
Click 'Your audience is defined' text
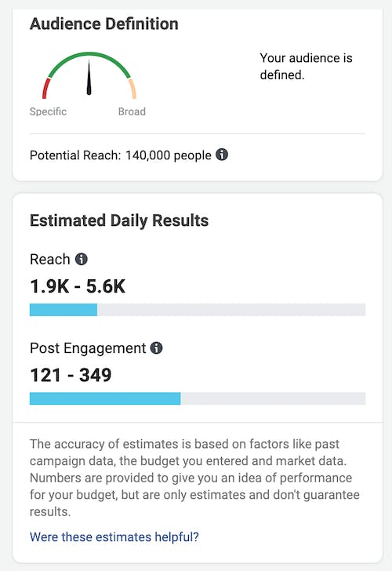(x=306, y=66)
